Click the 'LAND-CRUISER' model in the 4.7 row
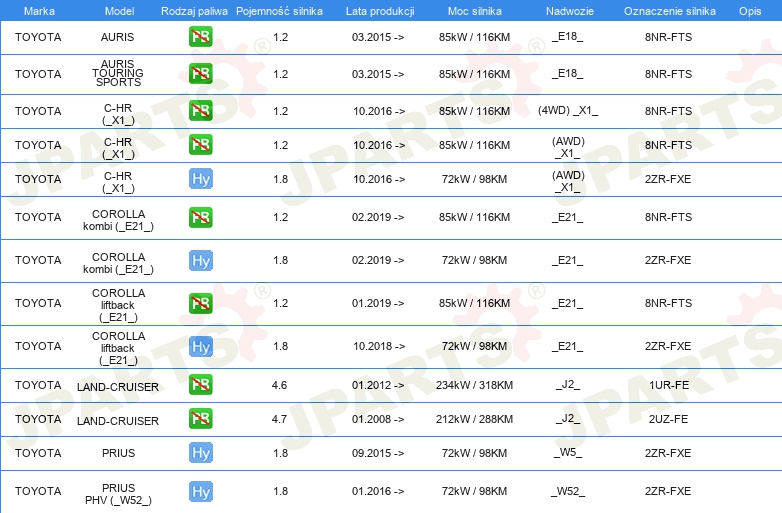The image size is (782, 513). click(x=118, y=421)
